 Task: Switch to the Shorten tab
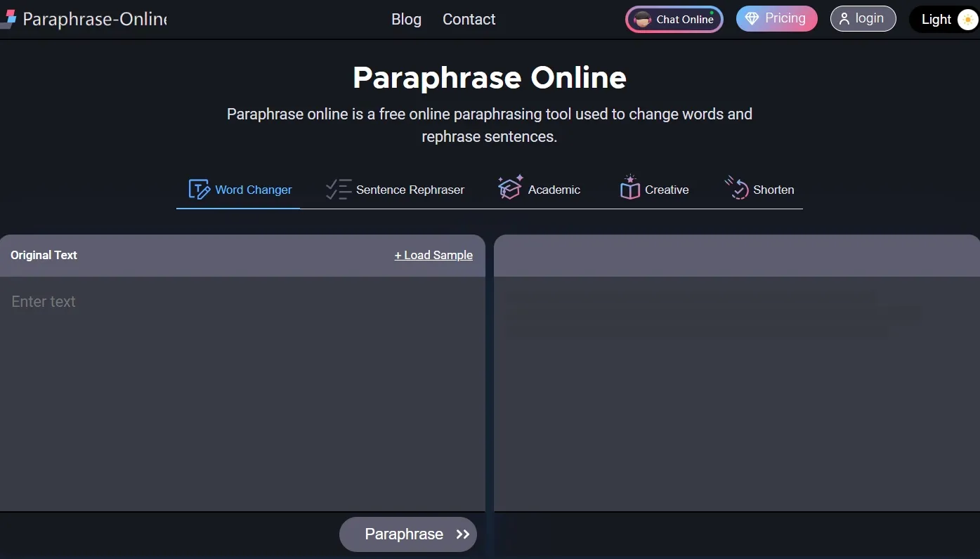tap(759, 190)
